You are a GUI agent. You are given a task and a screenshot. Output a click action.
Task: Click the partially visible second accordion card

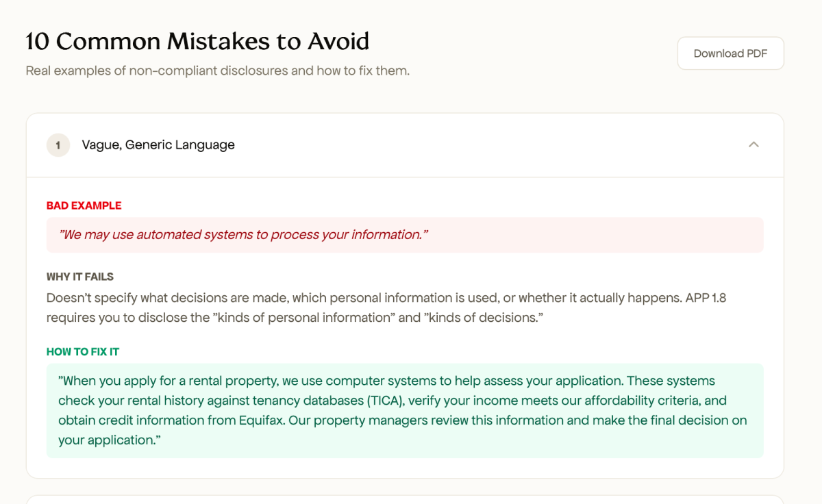click(x=404, y=499)
